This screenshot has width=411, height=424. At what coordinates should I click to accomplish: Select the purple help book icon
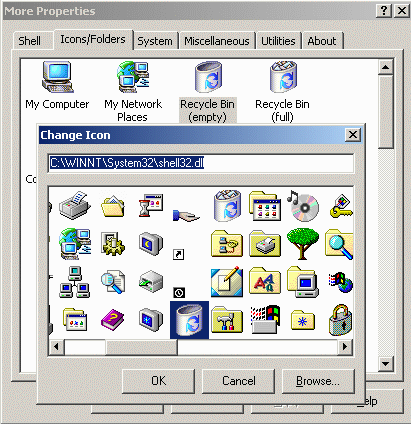pyautogui.click(x=113, y=320)
